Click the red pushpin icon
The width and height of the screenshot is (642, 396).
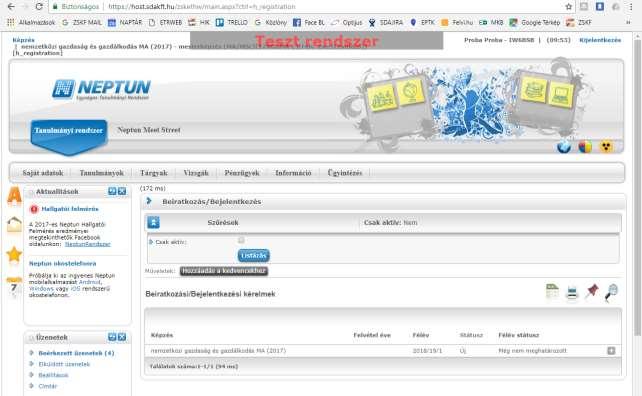click(x=591, y=292)
